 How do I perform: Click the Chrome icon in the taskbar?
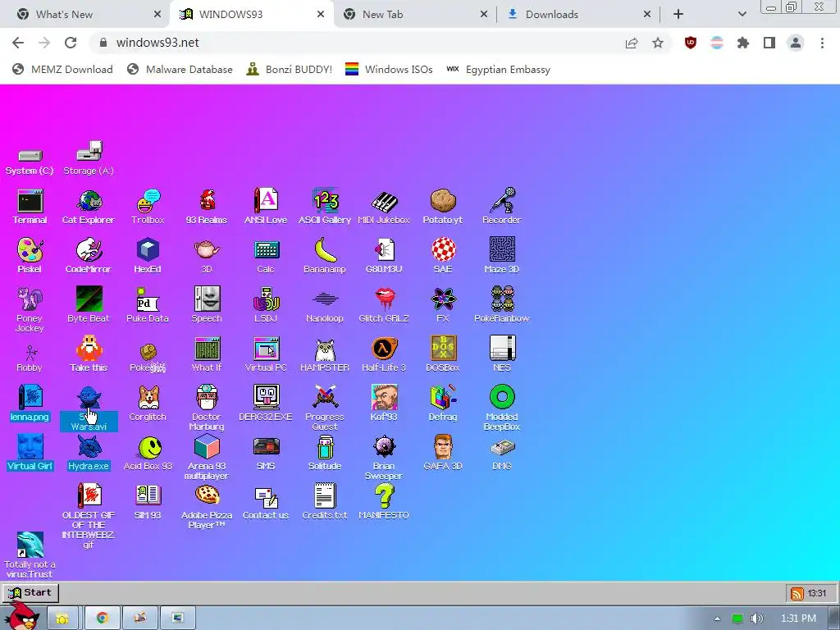pyautogui.click(x=103, y=618)
